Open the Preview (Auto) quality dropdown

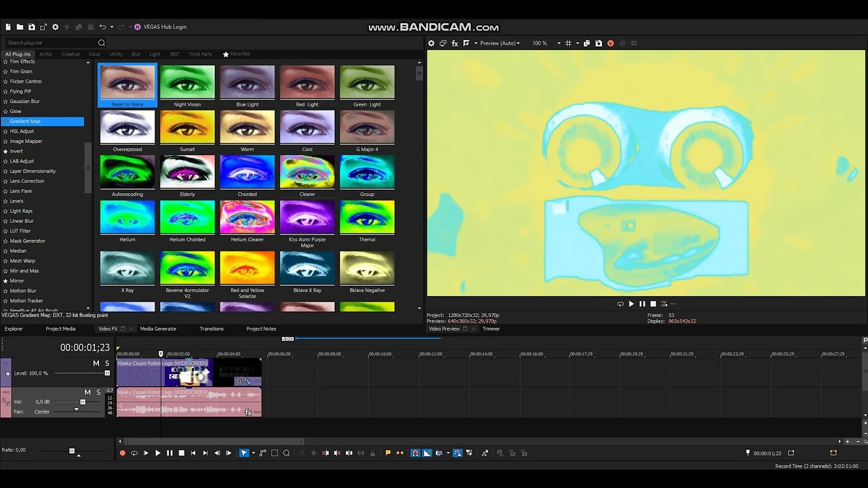pos(500,43)
